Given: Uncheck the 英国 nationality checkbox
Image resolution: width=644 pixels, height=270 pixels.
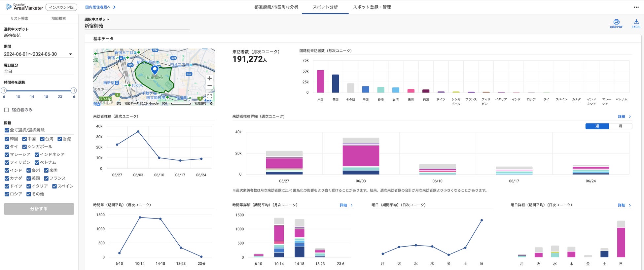Looking at the screenshot, I should pyautogui.click(x=29, y=179).
